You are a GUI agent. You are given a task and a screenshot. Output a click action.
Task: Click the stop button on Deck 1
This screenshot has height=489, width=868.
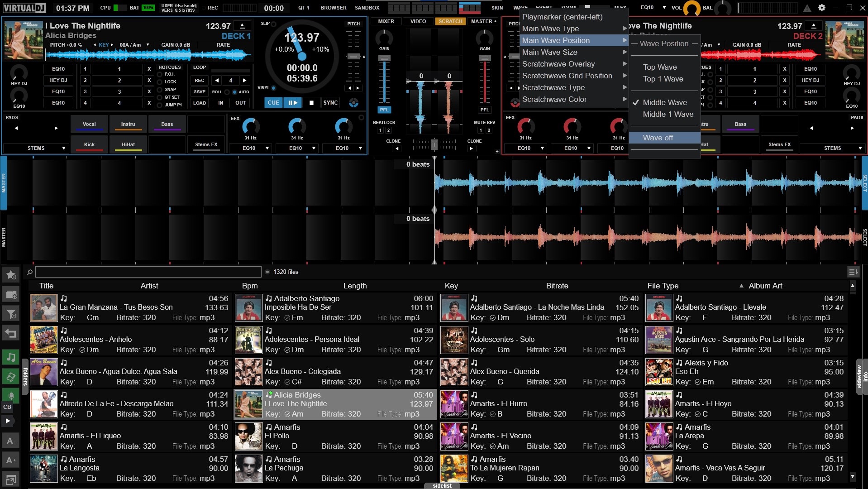coord(311,103)
